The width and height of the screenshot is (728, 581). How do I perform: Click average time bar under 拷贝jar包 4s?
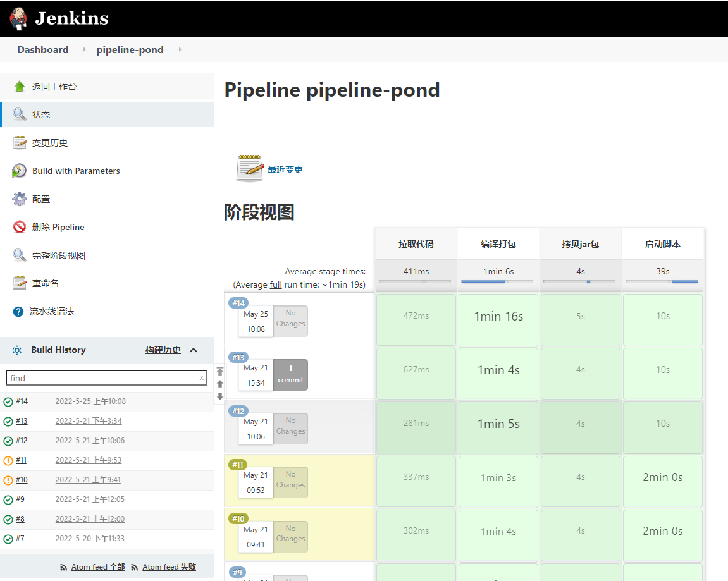pyautogui.click(x=579, y=282)
